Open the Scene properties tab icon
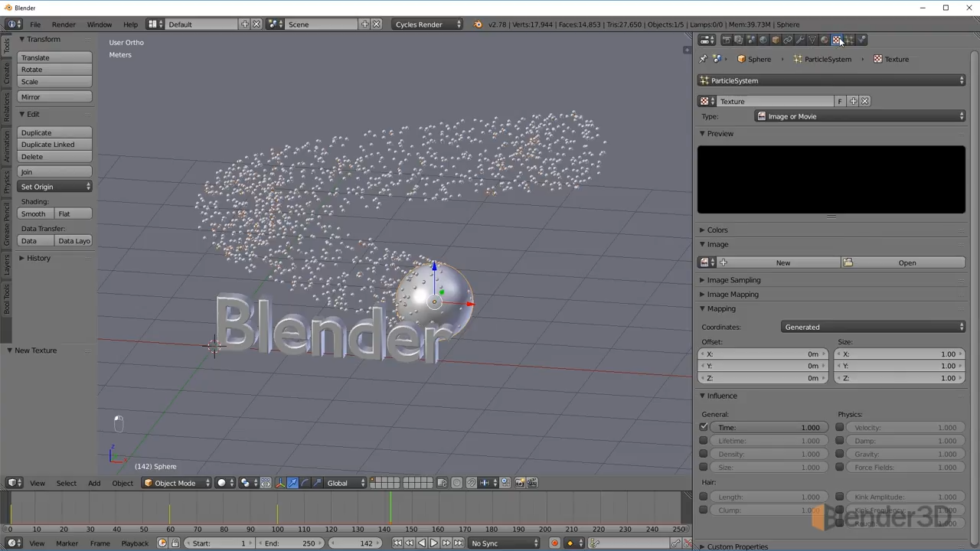Screen dimensions: 980x551 [x=751, y=40]
